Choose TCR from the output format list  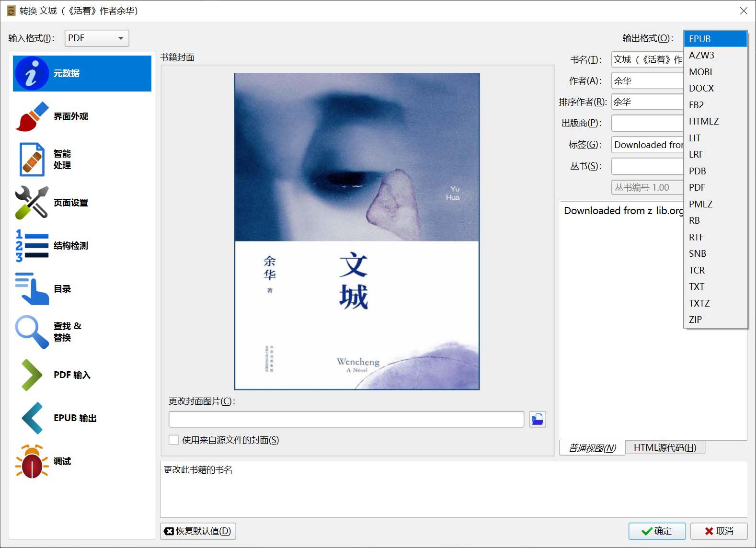pos(716,270)
